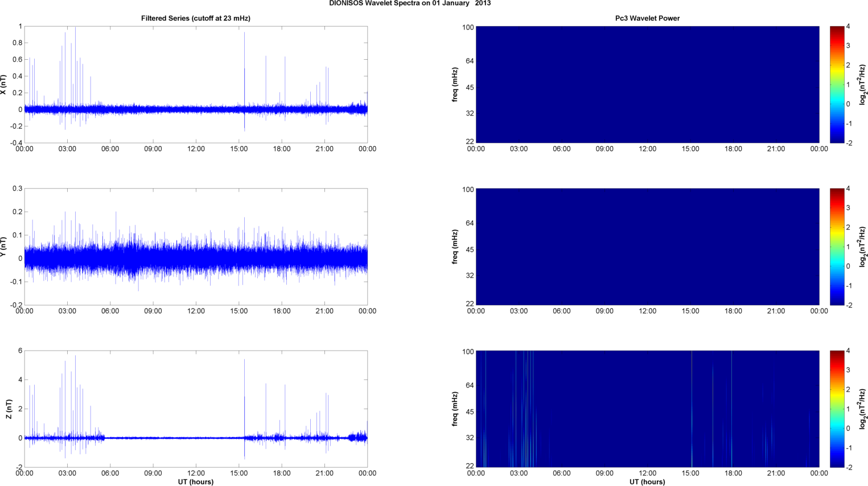The image size is (868, 486).
Task: Click the middle Pc3 wavelet power spectrogram
Action: point(647,247)
